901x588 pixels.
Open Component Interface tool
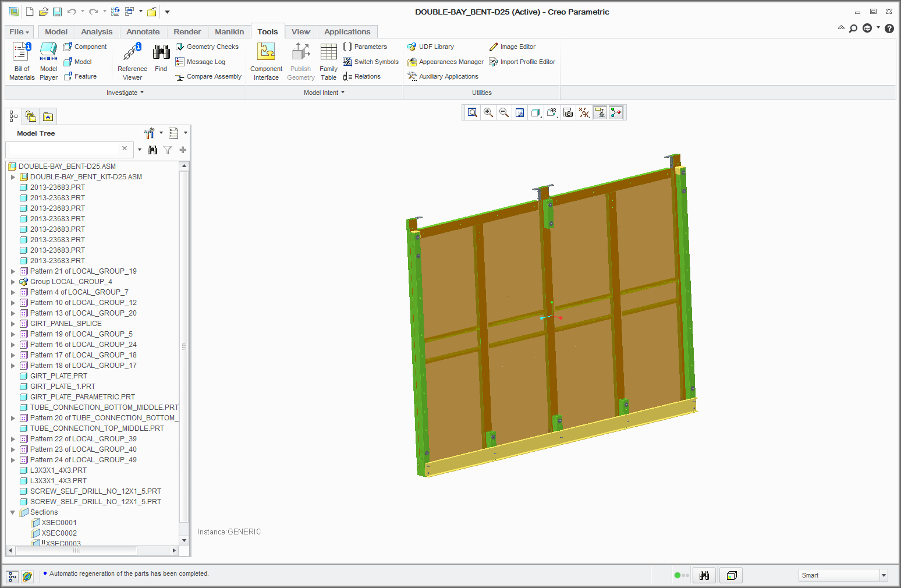[x=266, y=61]
